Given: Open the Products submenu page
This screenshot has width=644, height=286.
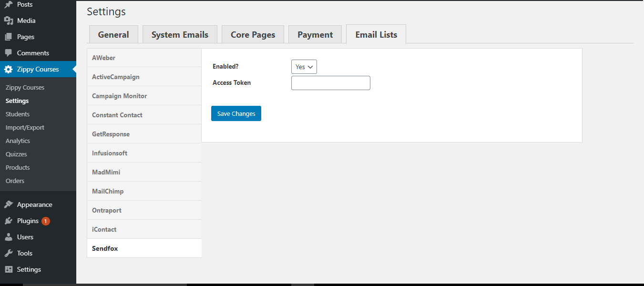Looking at the screenshot, I should (x=18, y=167).
